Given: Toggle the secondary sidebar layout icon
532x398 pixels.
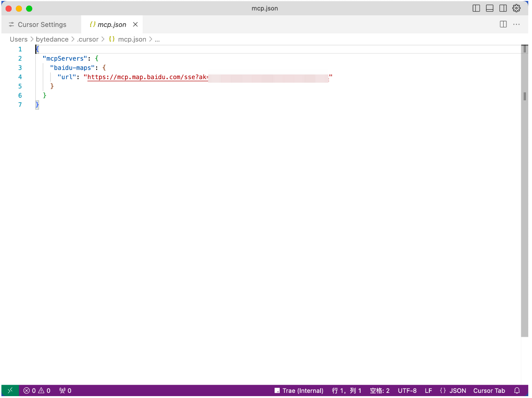Looking at the screenshot, I should [x=503, y=8].
